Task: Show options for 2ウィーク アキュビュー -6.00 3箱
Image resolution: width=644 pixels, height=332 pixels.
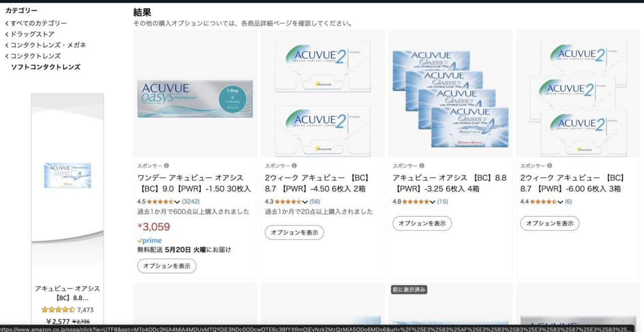Action: tap(550, 223)
